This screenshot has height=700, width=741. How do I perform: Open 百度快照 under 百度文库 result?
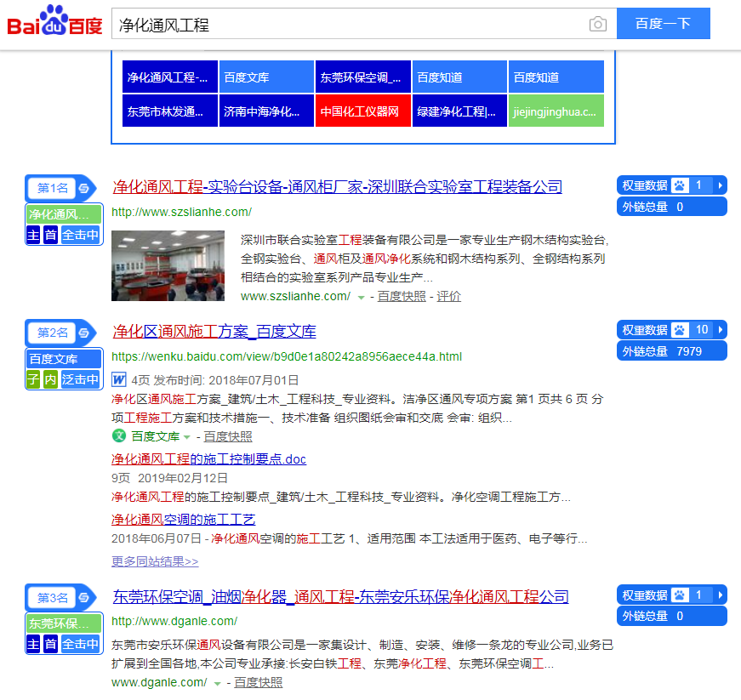(x=228, y=436)
